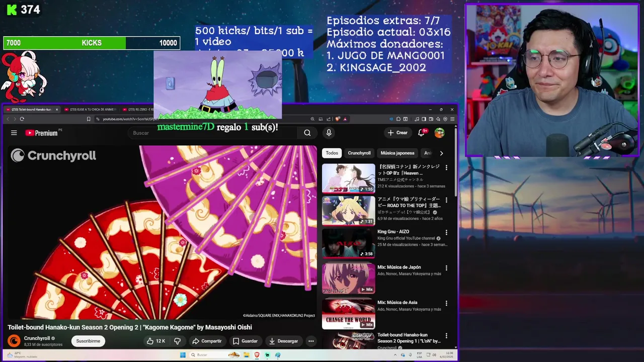This screenshot has height=362, width=644.
Task: Open Brave browser icon in taskbar
Action: (x=257, y=355)
